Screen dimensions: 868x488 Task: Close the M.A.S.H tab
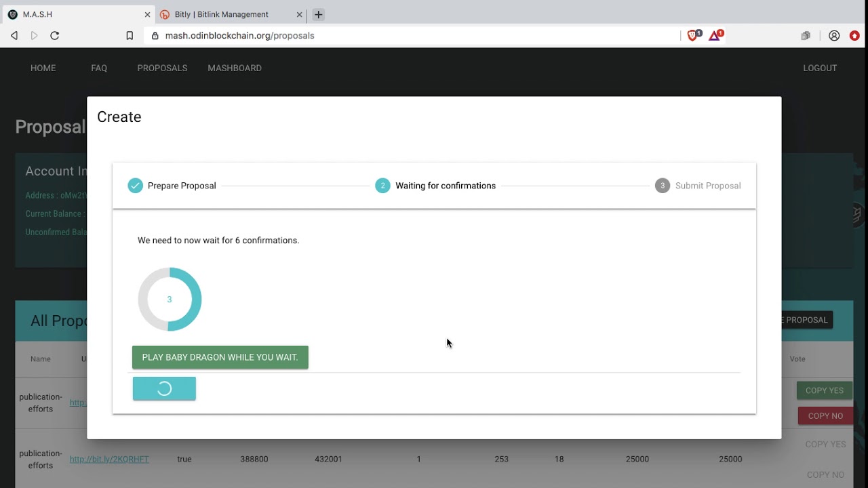coord(147,14)
